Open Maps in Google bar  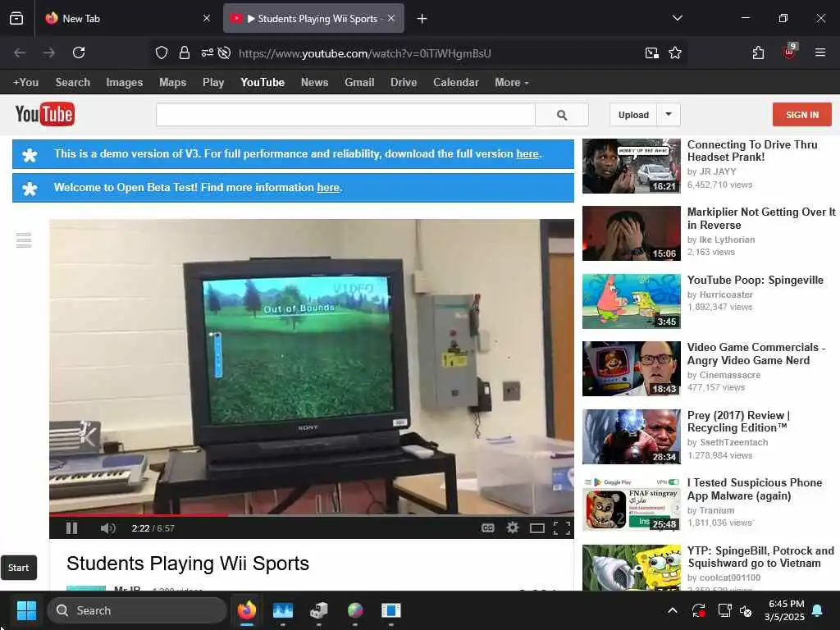[172, 83]
